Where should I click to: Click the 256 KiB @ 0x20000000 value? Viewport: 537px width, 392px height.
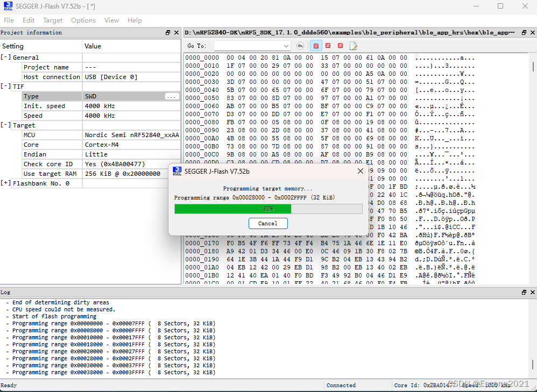tap(123, 174)
